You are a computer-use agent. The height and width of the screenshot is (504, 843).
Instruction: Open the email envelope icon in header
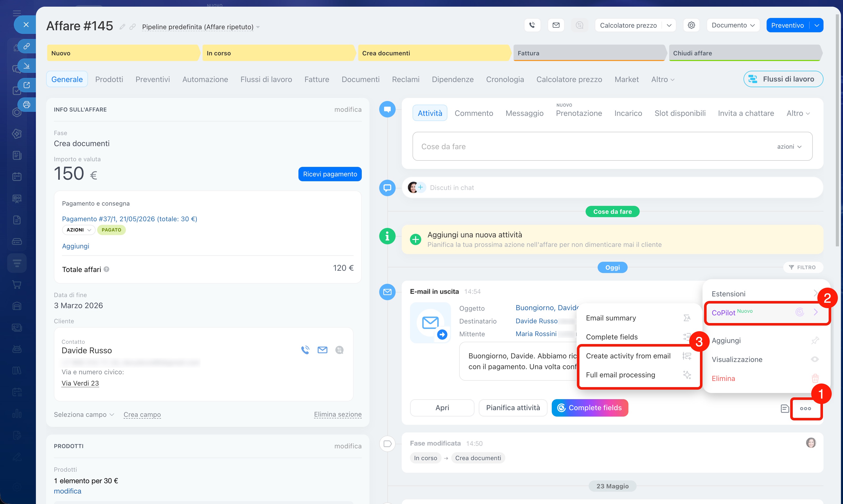coord(556,25)
